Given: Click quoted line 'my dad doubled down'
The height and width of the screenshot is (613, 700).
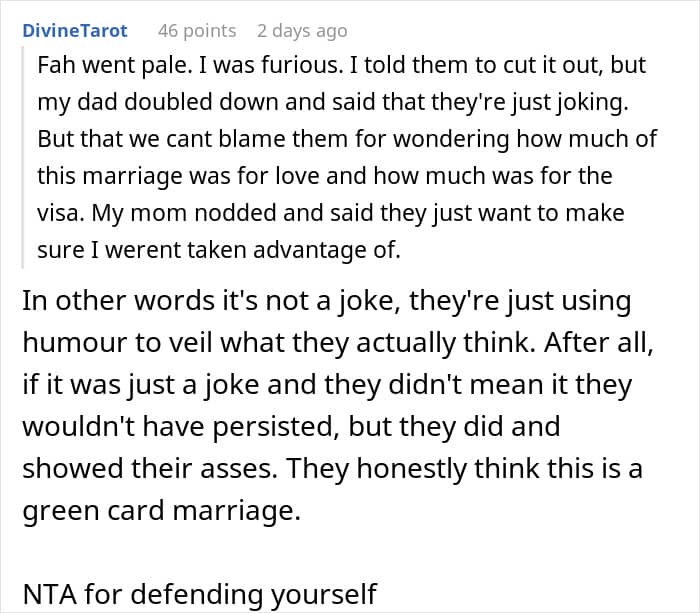Looking at the screenshot, I should 333,102.
